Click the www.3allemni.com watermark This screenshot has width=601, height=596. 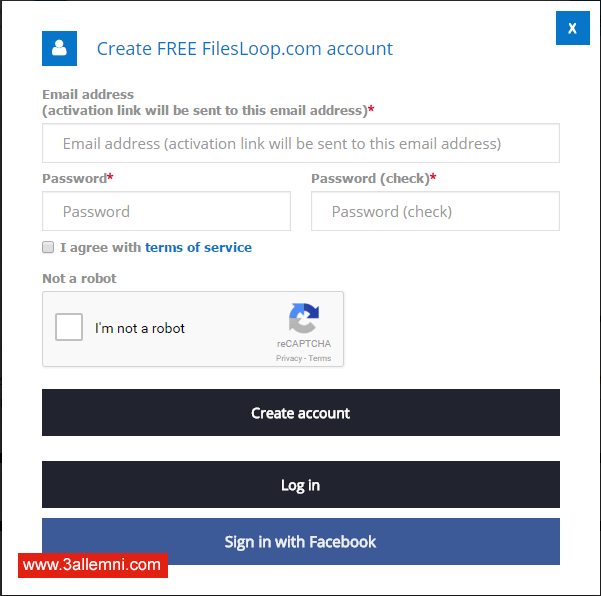pyautogui.click(x=92, y=565)
